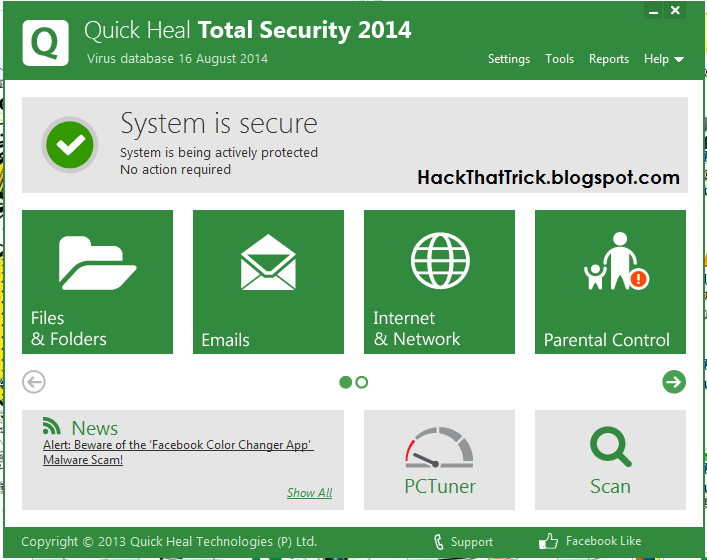Click the Support phone icon
Image resolution: width=707 pixels, height=560 pixels.
(x=439, y=542)
